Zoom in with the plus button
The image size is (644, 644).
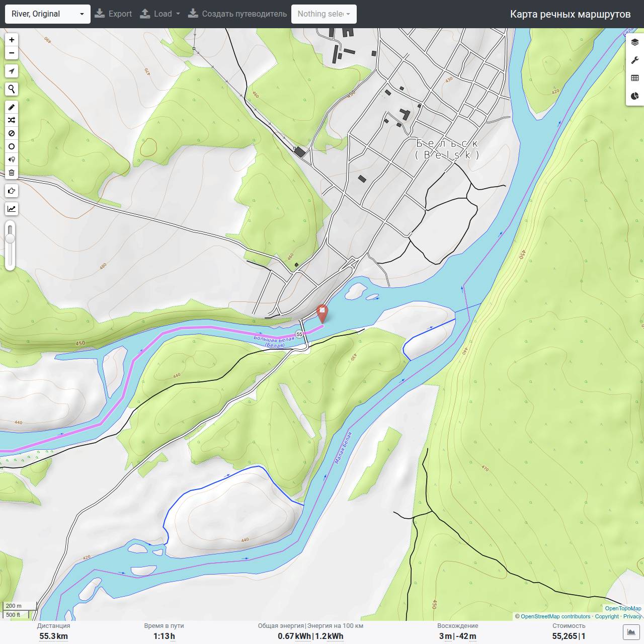[x=11, y=40]
